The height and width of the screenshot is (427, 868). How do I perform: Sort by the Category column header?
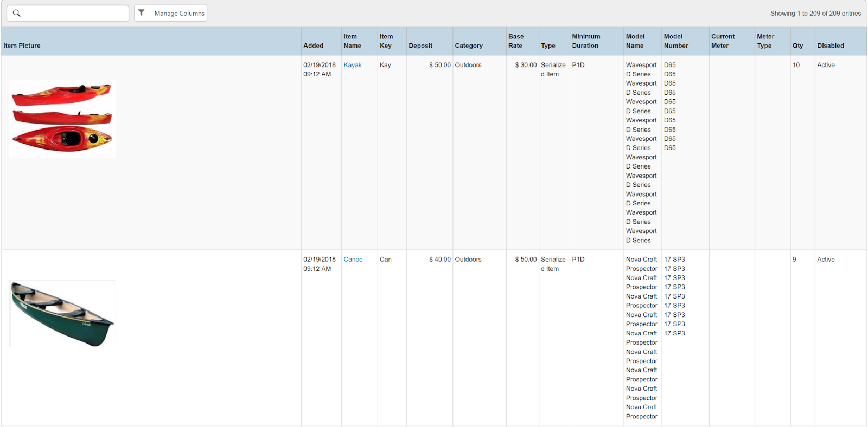pos(469,46)
